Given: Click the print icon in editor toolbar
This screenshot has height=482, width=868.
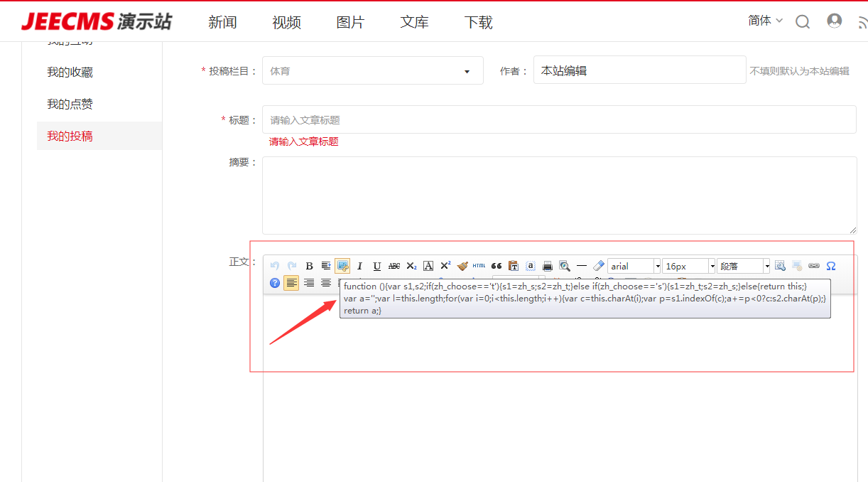Looking at the screenshot, I should click(x=548, y=266).
